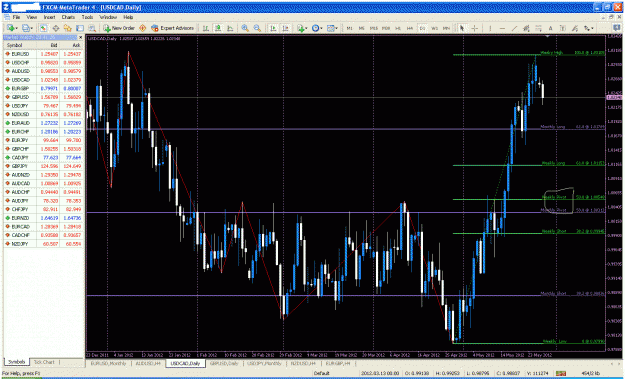Select the H4 timeframe
625x379 pixels.
410,28
